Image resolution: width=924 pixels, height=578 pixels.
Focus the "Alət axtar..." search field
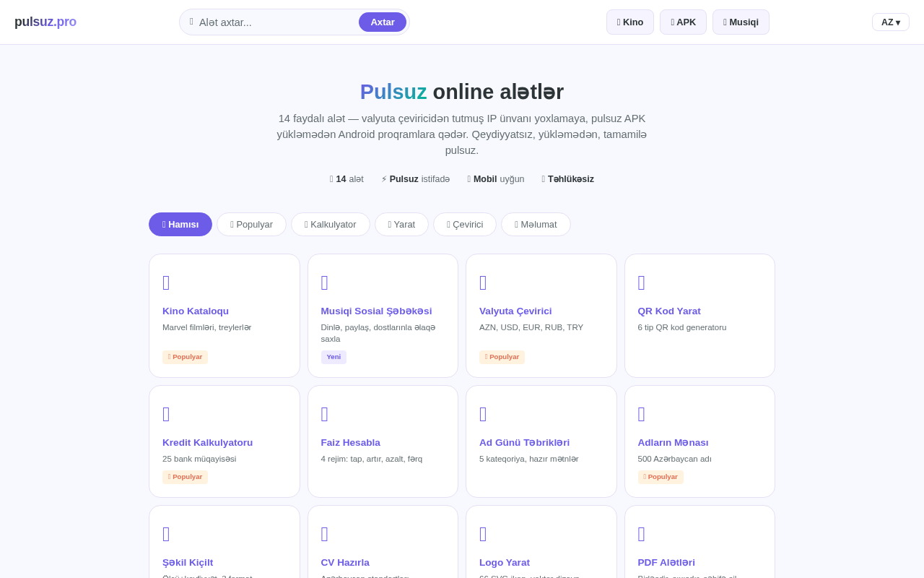click(x=276, y=22)
